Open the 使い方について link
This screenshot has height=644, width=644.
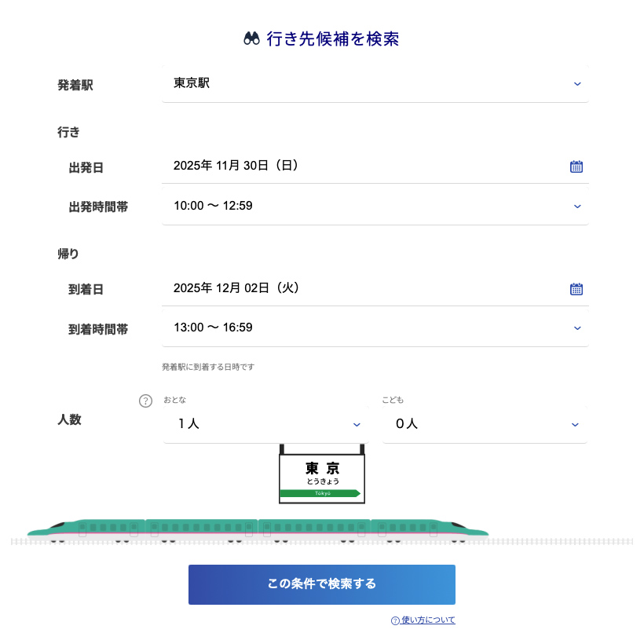point(428,620)
